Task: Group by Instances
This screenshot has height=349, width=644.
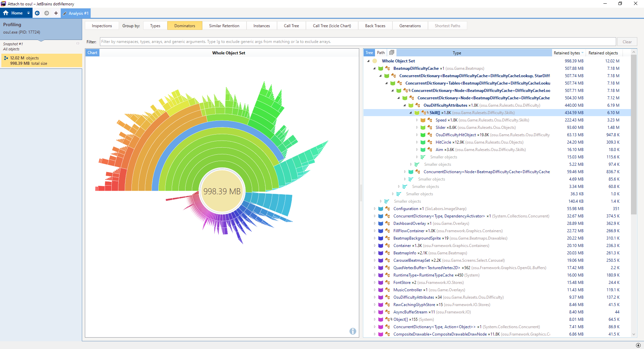Action: 262,26
